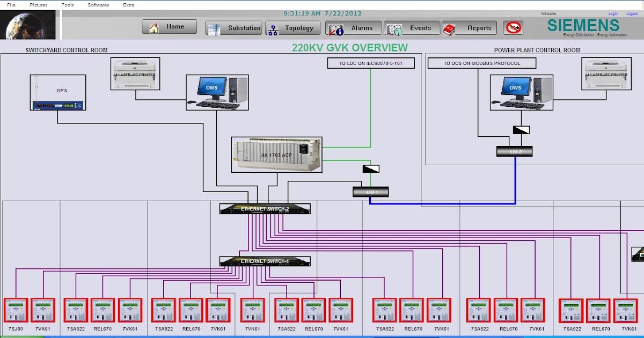Mute the audible alarm horn
Image resolution: width=644 pixels, height=338 pixels.
(514, 27)
